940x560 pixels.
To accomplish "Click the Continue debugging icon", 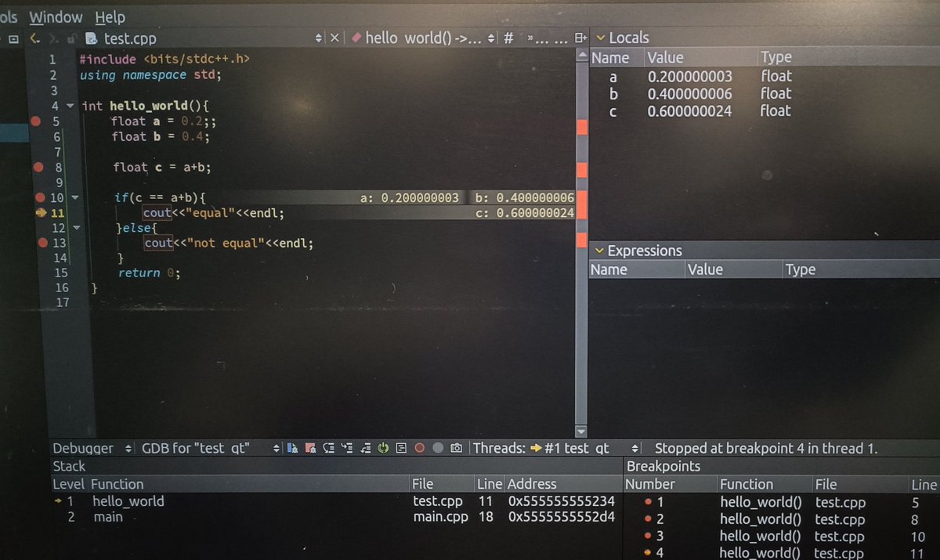I will click(x=291, y=448).
